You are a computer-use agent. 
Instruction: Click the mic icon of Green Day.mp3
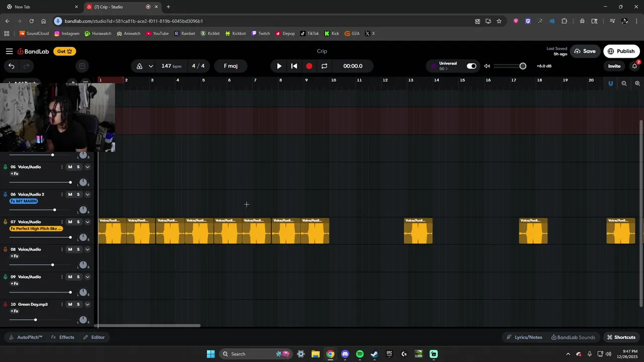[x=6, y=304]
